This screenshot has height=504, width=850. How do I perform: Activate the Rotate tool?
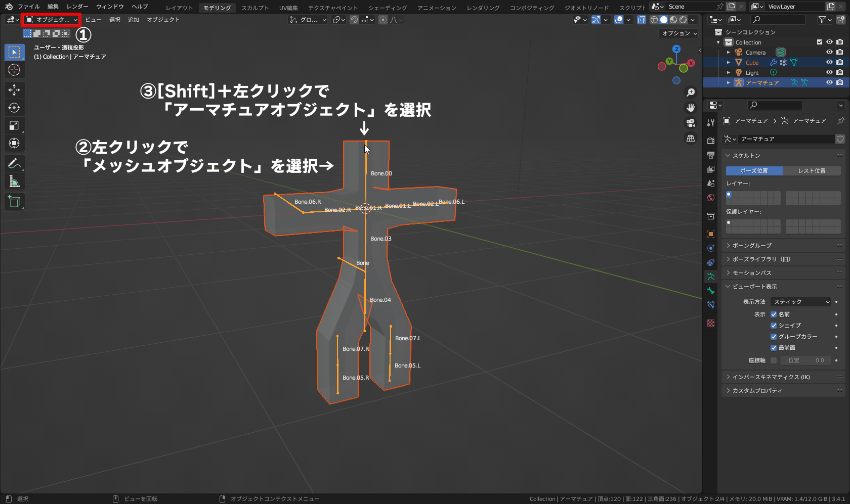14,108
